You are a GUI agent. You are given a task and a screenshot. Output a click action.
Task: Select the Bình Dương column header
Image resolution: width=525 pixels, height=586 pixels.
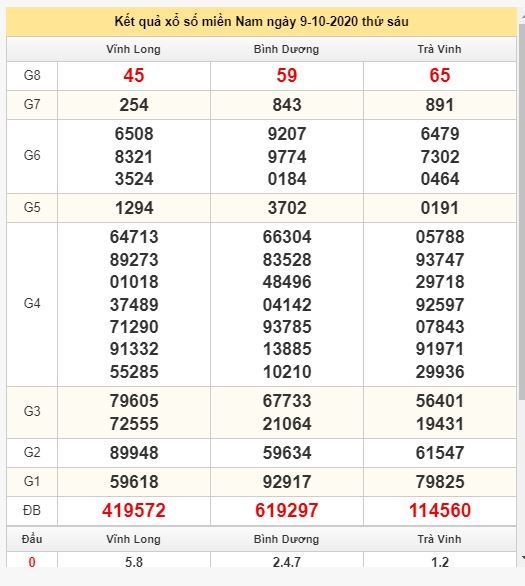click(x=286, y=49)
